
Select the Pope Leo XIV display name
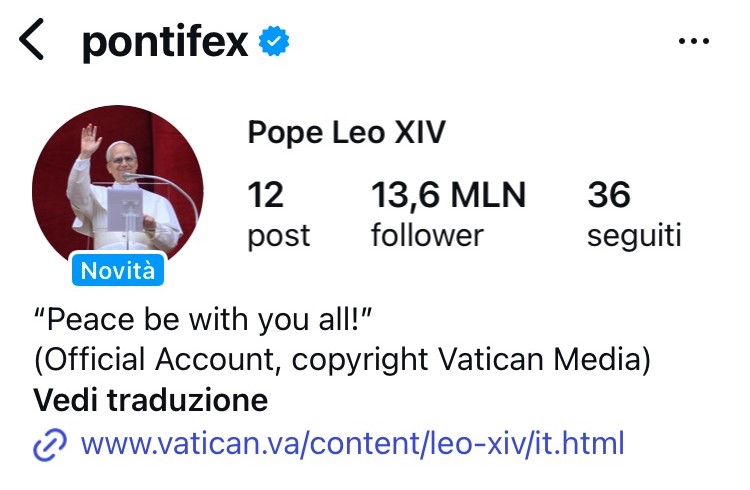tap(346, 133)
